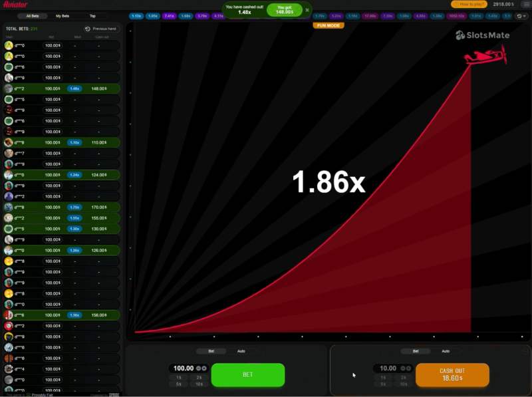Click the 100.00 bet amount field
This screenshot has height=397, width=532.
tap(183, 368)
